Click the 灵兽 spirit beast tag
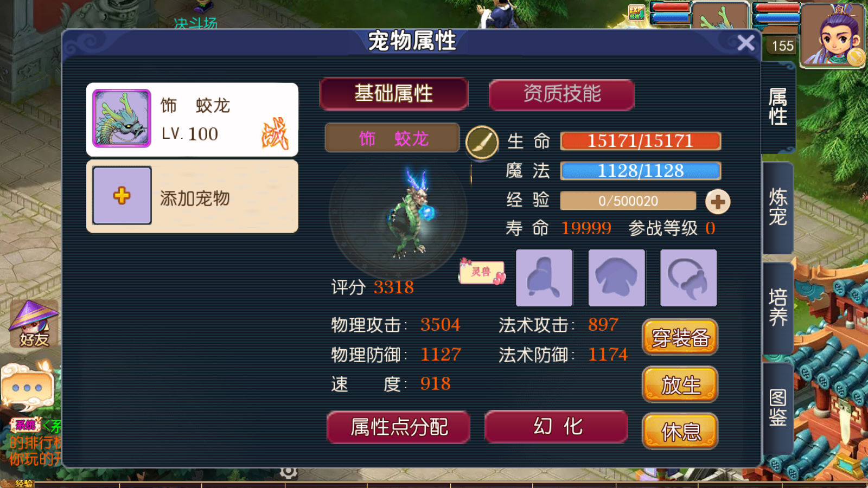This screenshot has height=488, width=868. tap(482, 271)
